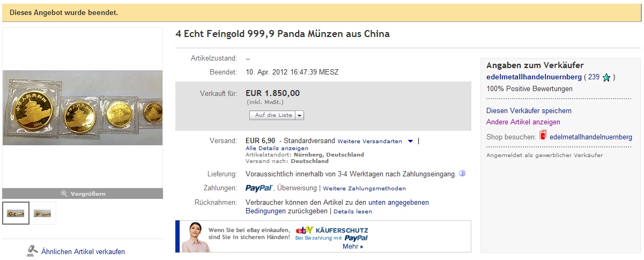Screen dimensions: 644x260
Task: Click the seller's feedback score 239
Action: tap(594, 77)
